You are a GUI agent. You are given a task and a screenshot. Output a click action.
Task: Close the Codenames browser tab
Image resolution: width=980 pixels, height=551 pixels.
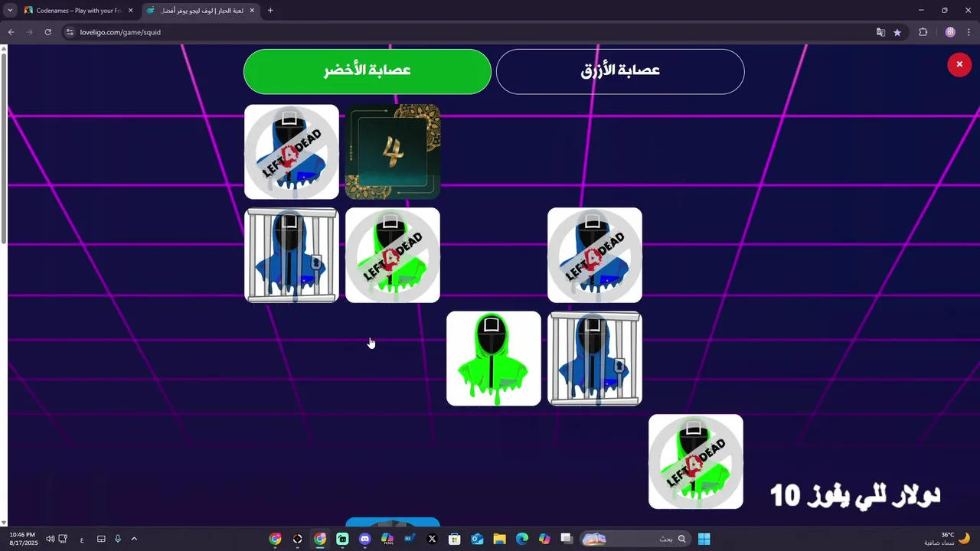(x=130, y=11)
